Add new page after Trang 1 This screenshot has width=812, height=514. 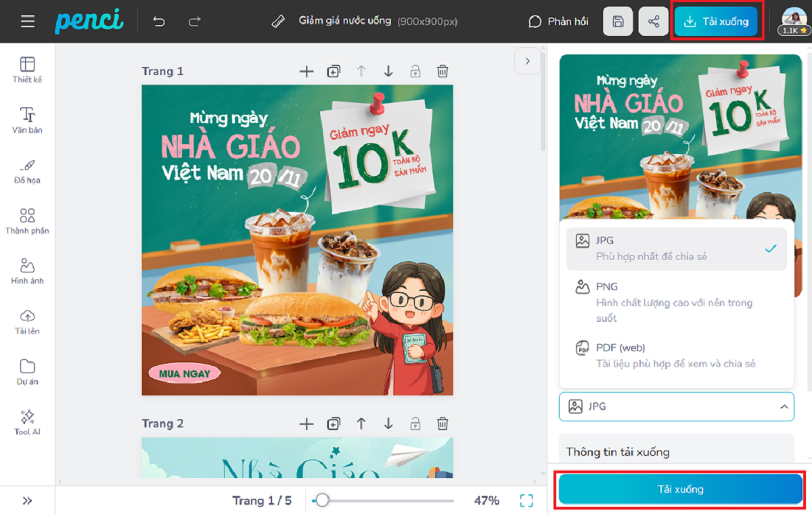coord(307,71)
